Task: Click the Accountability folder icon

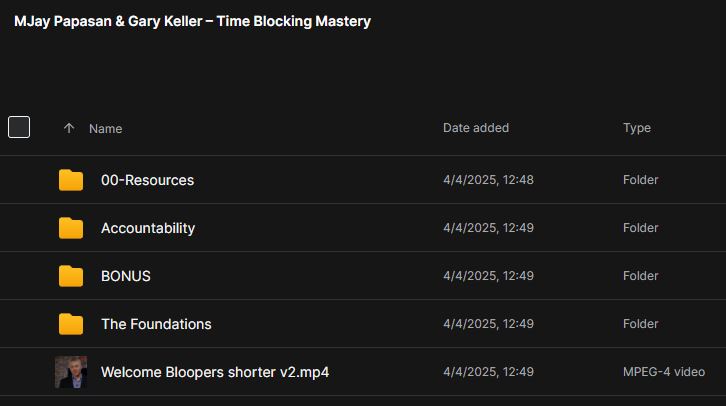Action: [x=71, y=228]
